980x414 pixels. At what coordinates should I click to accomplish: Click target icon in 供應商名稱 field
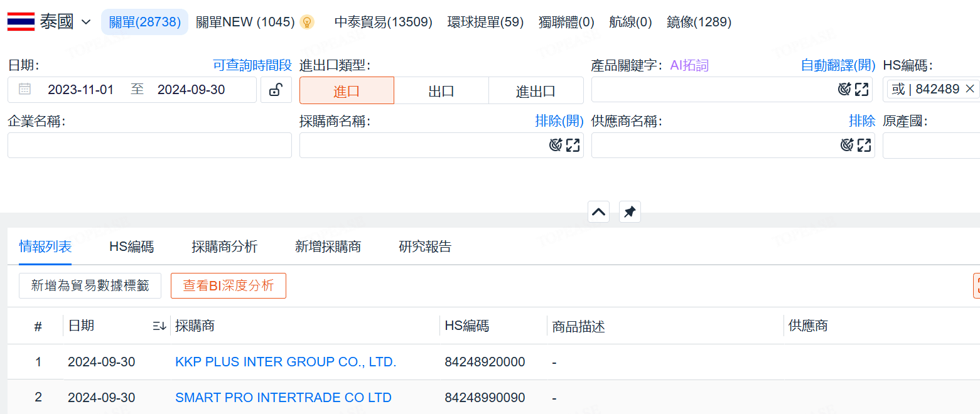847,146
